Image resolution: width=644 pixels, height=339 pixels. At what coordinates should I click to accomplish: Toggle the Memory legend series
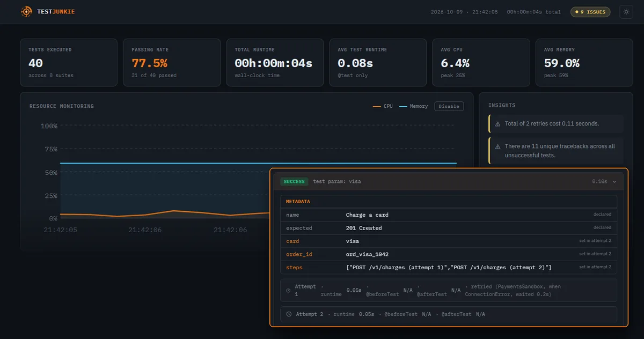tap(413, 106)
